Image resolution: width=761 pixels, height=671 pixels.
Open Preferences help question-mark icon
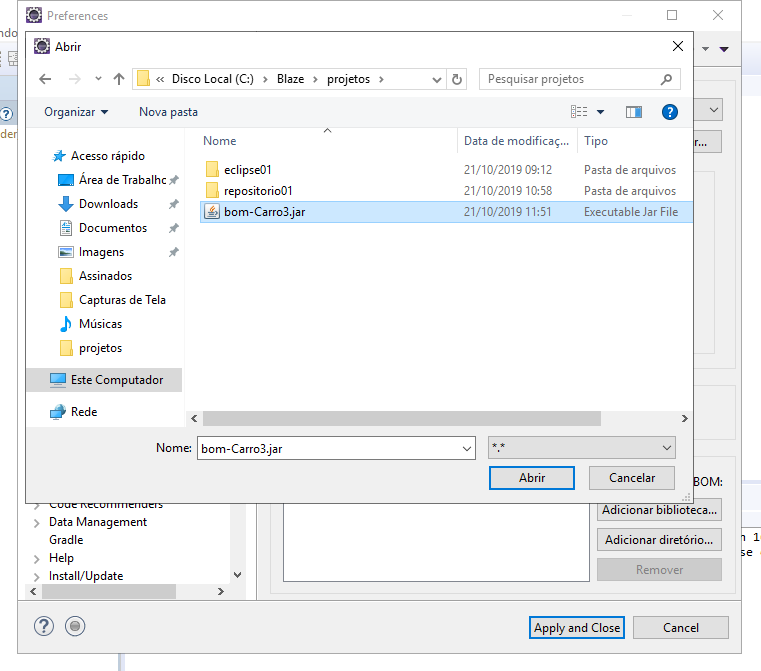pos(44,626)
